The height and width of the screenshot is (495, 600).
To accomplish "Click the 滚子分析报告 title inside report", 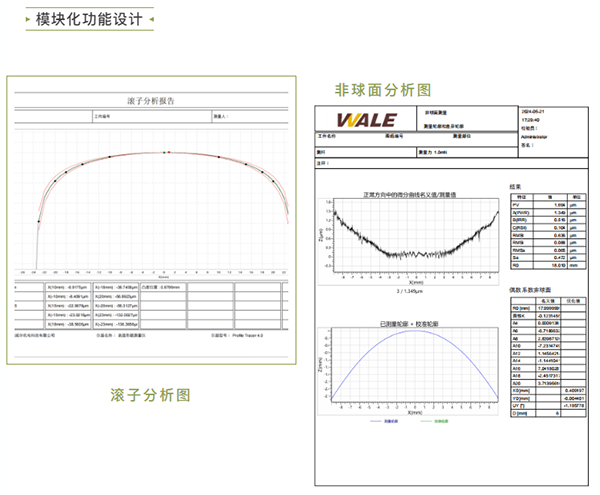I will point(152,101).
